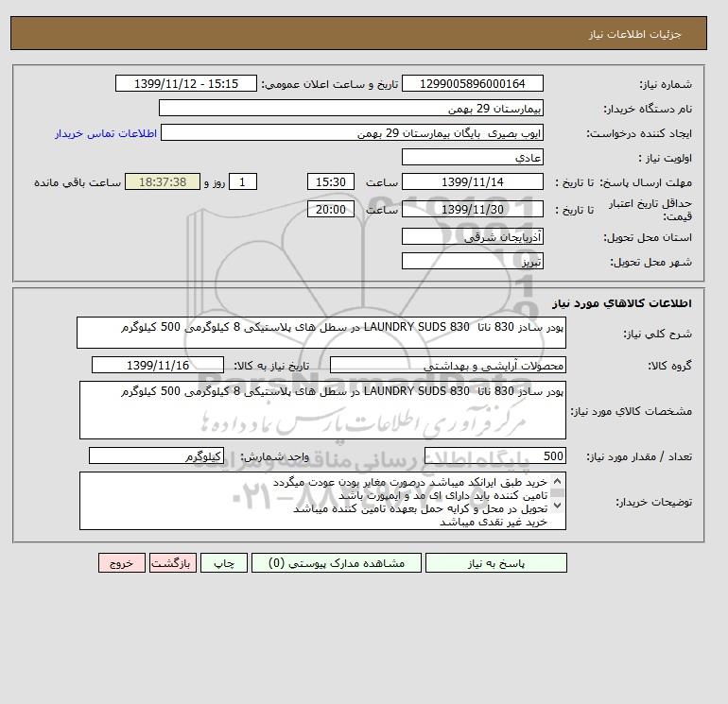Click note line تحویل در محل و کرایه حمل

(421, 508)
